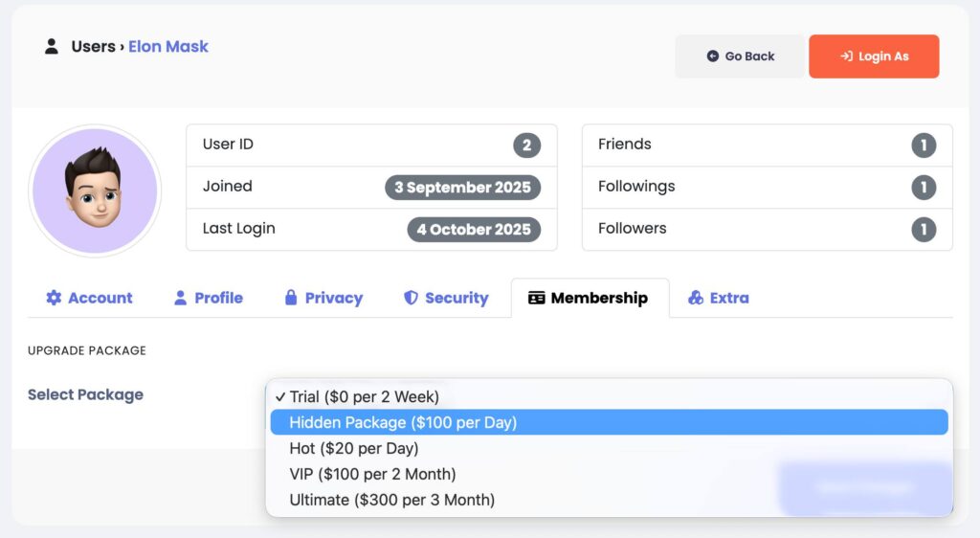Switch to the Privacy tab

pyautogui.click(x=323, y=298)
